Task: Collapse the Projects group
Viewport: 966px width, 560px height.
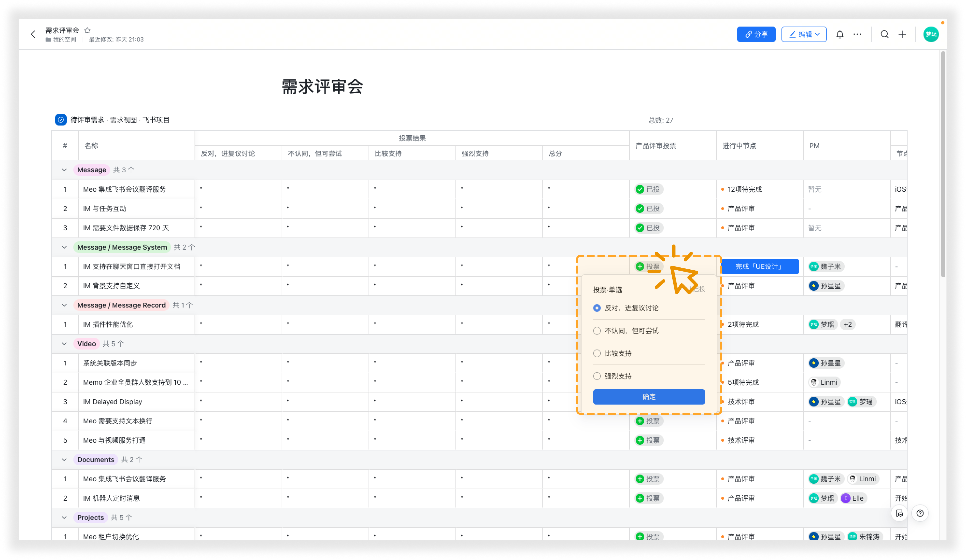Action: tap(64, 518)
